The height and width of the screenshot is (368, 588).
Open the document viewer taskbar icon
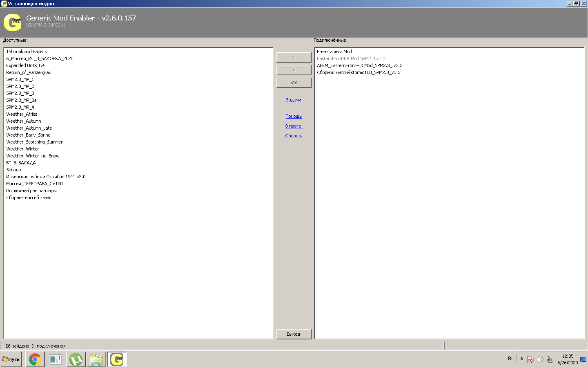[55, 359]
